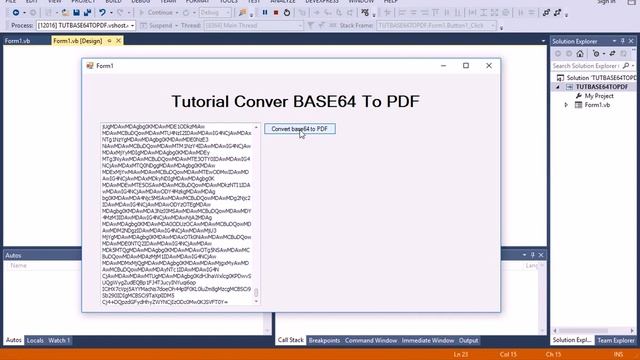Select My Project in Solution Explorer

tap(599, 96)
